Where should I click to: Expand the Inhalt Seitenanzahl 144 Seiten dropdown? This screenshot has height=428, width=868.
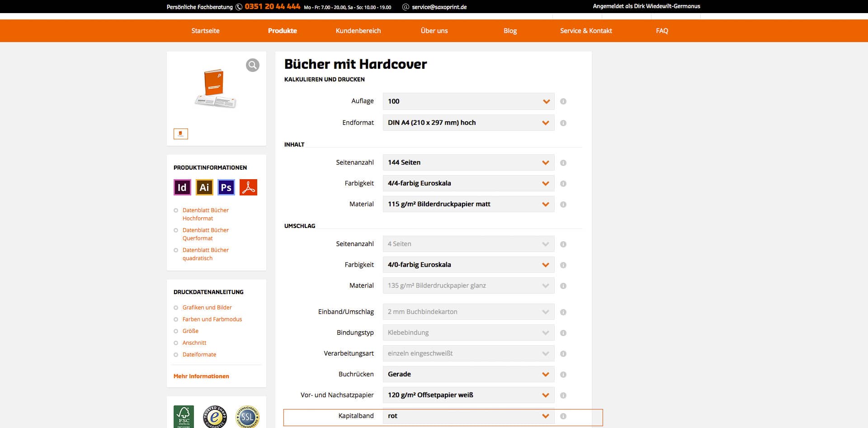tap(468, 162)
